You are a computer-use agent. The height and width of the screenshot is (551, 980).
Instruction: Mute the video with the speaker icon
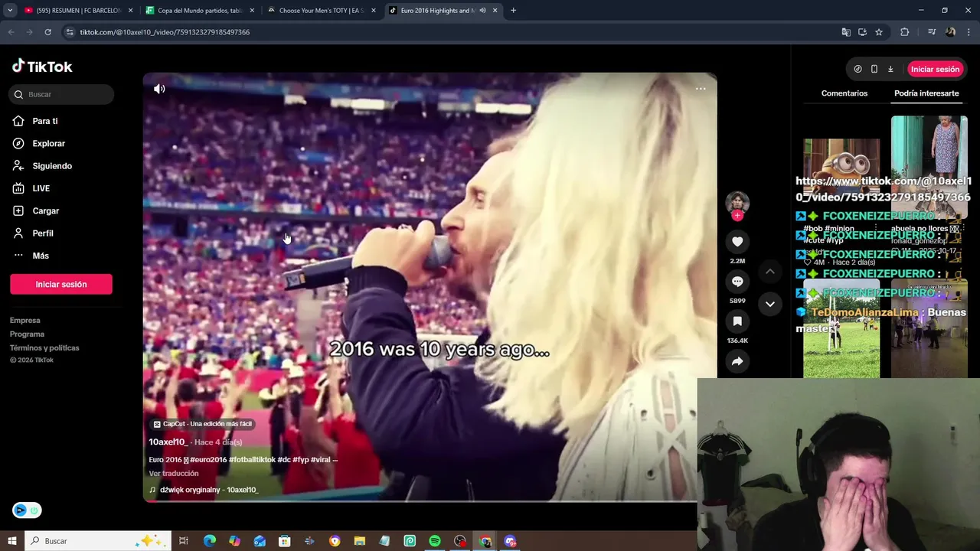(x=159, y=89)
